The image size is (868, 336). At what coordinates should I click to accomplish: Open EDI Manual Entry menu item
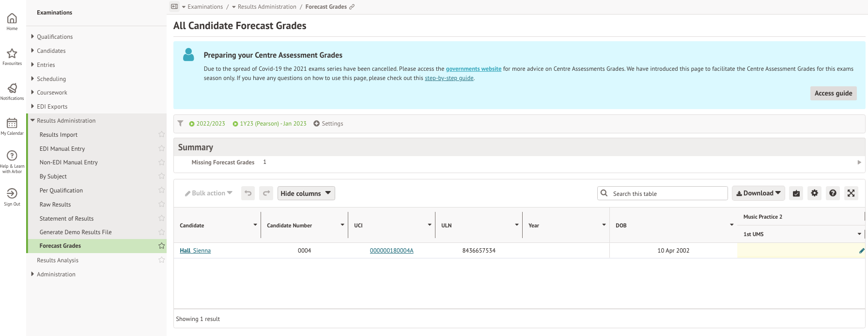(62, 149)
